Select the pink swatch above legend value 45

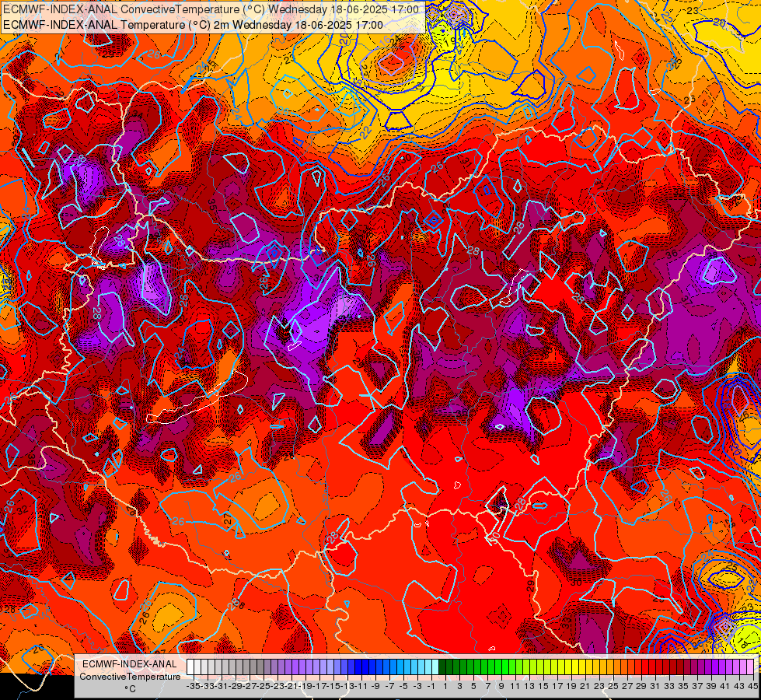(x=750, y=667)
